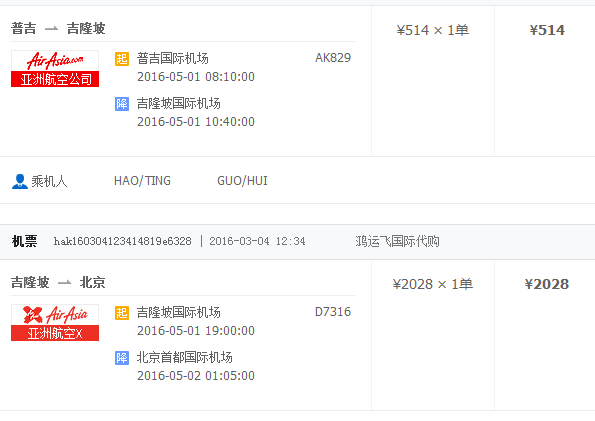The width and height of the screenshot is (595, 421).
Task: Click the AirAsia 亚洲航空公司 logo
Action: coord(55,69)
